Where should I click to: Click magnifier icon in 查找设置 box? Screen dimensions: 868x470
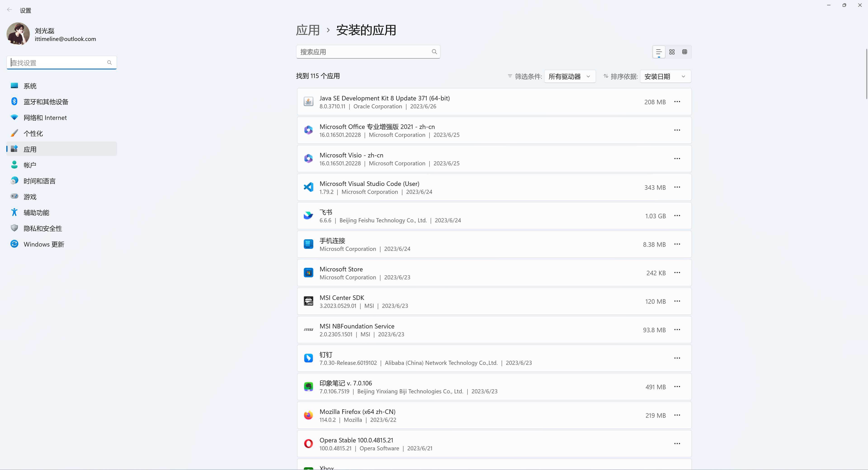click(x=109, y=62)
